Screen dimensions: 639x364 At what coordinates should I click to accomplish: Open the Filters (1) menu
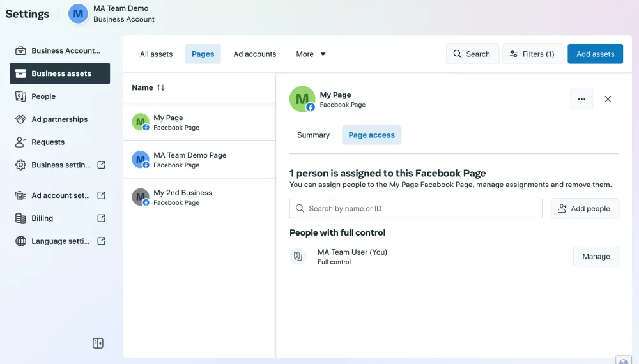[532, 54]
